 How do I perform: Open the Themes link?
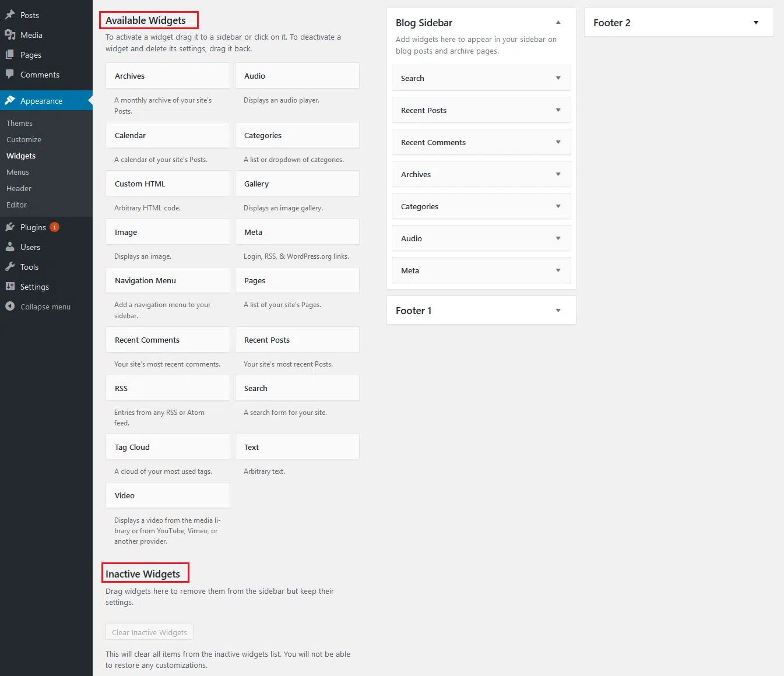[19, 123]
